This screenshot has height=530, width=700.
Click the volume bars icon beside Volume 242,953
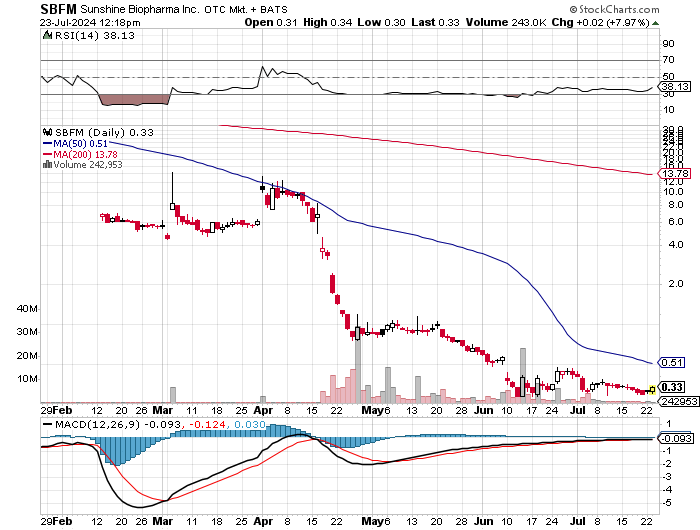point(47,164)
